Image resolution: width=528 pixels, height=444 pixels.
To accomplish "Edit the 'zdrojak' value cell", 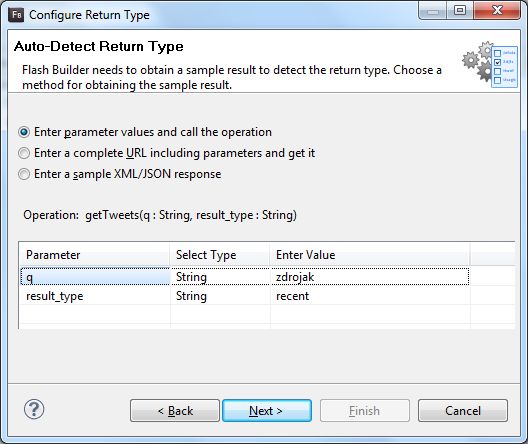I will click(x=370, y=277).
